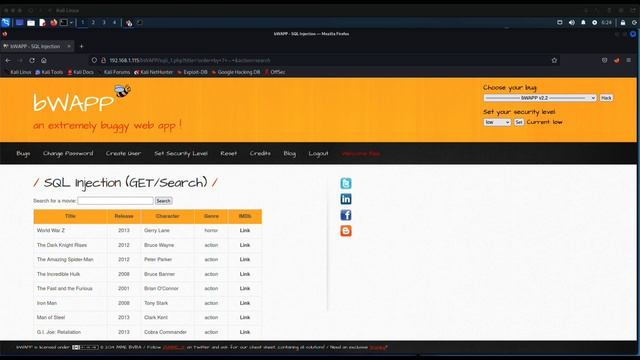Expand the security level dropdown
Image resolution: width=640 pixels, height=360 pixels.
(497, 122)
